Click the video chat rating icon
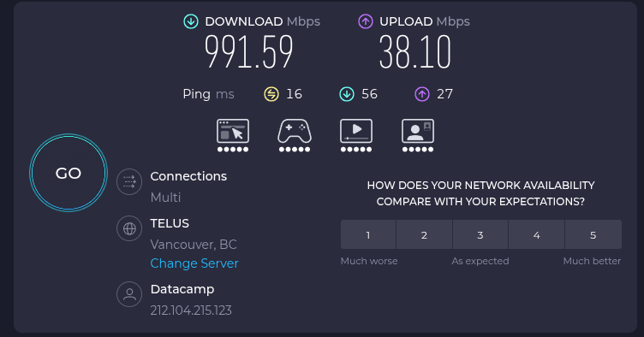 point(418,135)
